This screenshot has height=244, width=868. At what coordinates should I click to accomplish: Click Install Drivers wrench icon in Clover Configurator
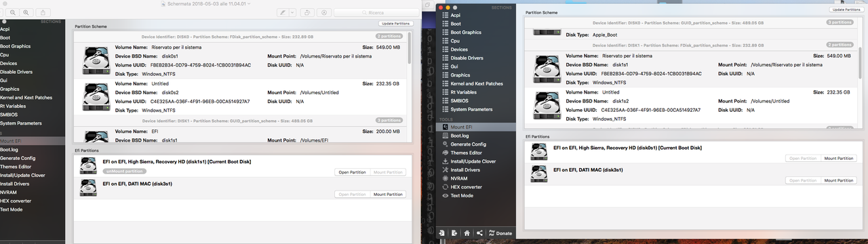[446, 169]
